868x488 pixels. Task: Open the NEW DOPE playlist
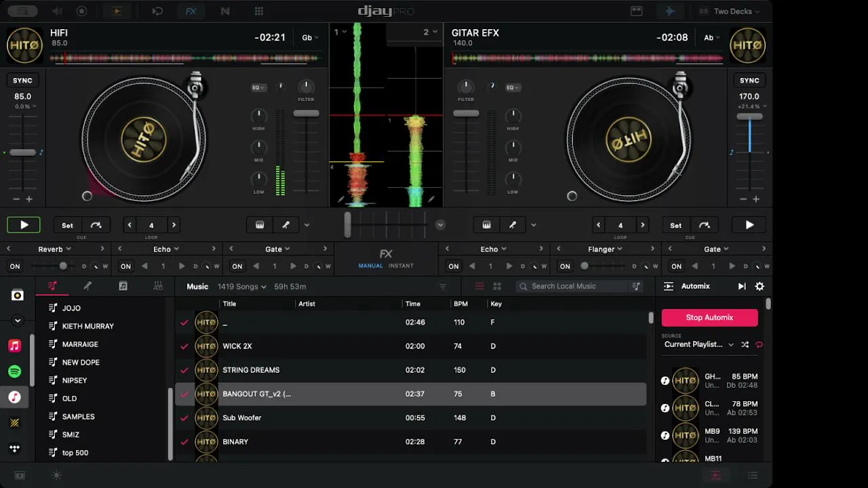81,363
